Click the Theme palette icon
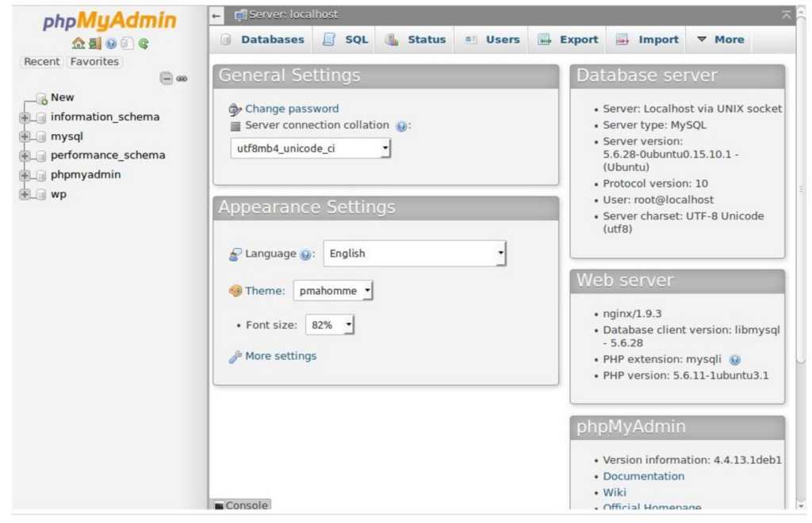The width and height of the screenshot is (812, 523). pyautogui.click(x=235, y=291)
